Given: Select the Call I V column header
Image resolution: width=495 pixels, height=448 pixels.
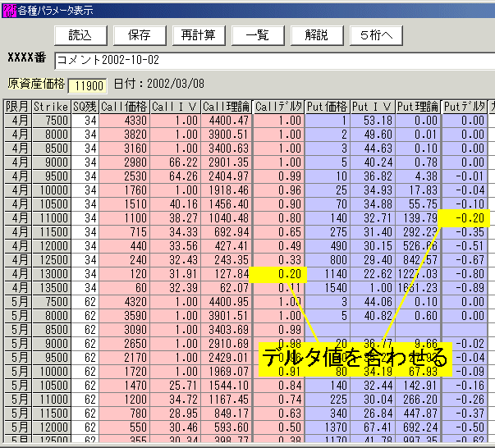Looking at the screenshot, I should (x=175, y=107).
